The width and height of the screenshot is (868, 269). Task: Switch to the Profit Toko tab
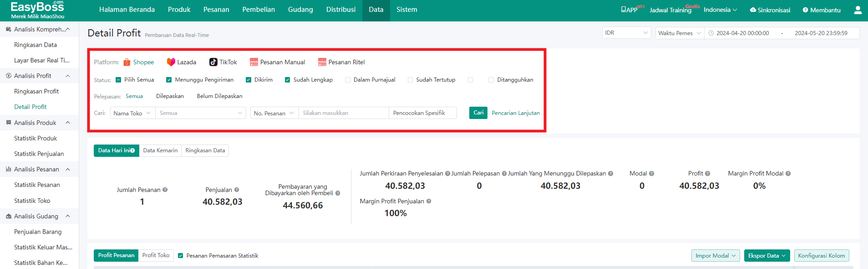(156, 255)
